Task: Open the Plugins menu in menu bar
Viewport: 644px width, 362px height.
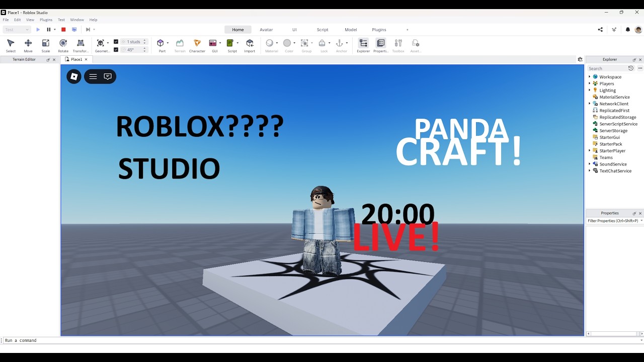Action: 46,20
